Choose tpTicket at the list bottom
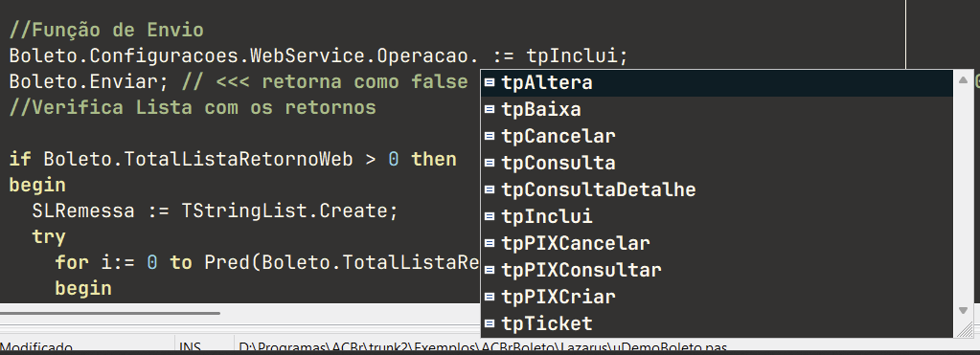Screen dimensions: 980x355 (718, 323)
